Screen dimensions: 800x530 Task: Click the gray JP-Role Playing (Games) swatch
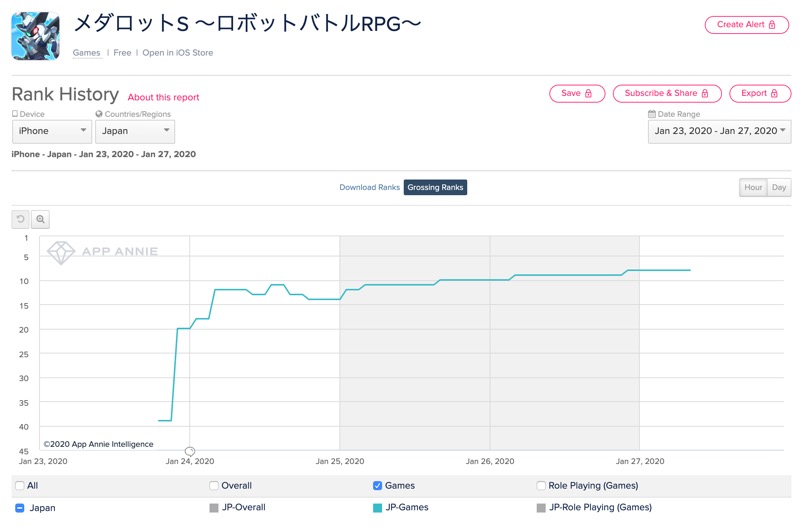541,508
